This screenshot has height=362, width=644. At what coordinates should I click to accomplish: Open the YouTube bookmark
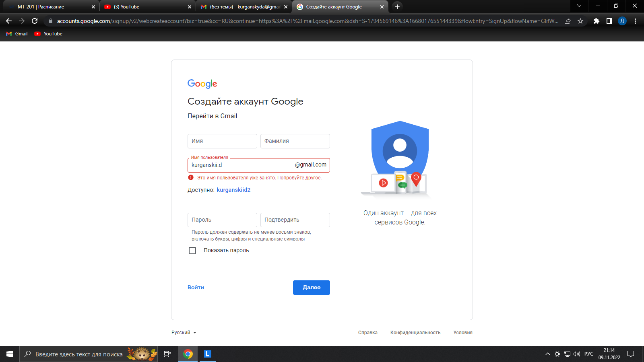pyautogui.click(x=48, y=34)
